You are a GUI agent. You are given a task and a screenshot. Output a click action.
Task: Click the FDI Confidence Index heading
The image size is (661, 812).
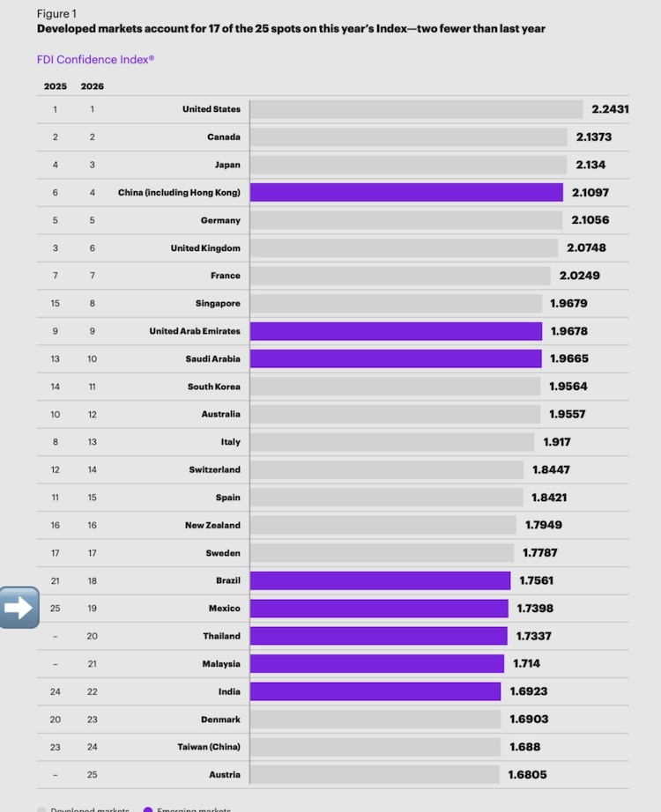97,60
